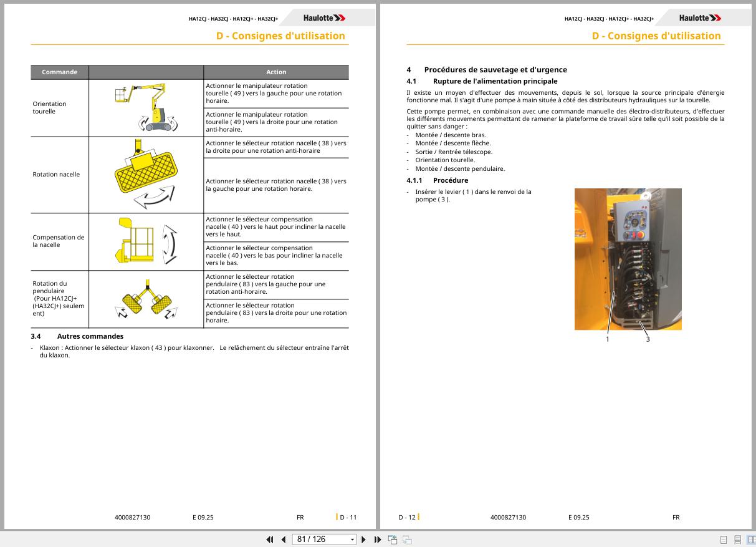Click callout label "3" under the photo
The width and height of the screenshot is (756, 547).
pyautogui.click(x=648, y=339)
